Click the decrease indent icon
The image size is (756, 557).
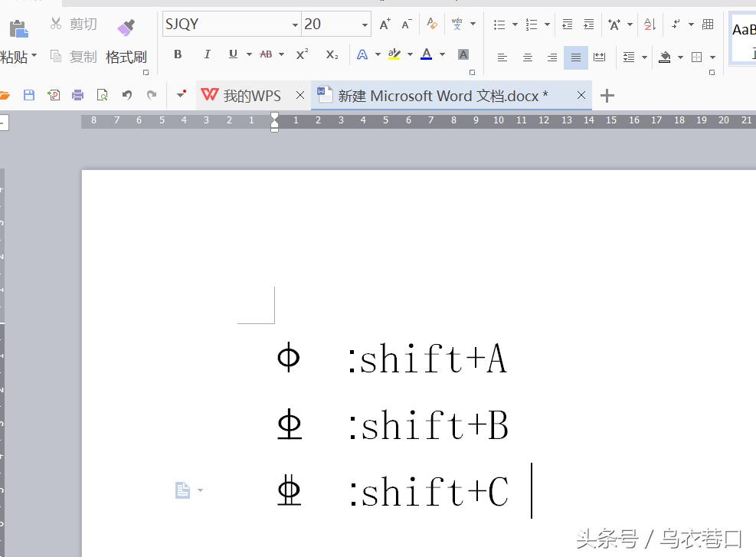click(567, 25)
